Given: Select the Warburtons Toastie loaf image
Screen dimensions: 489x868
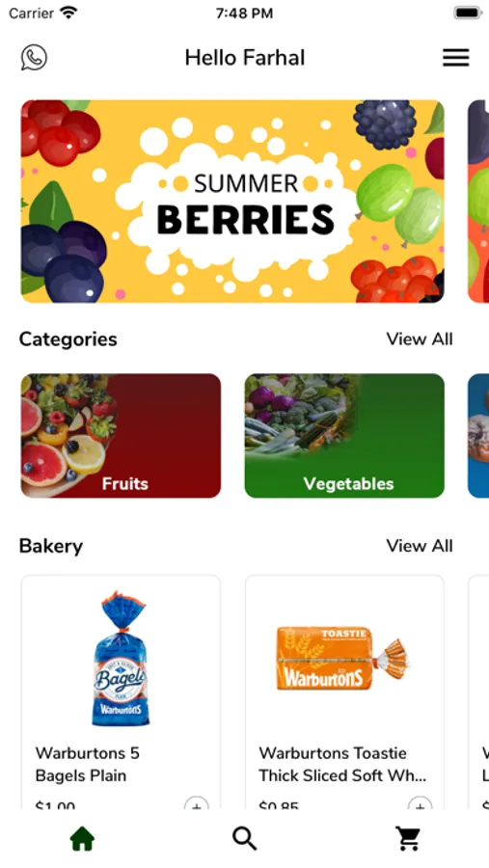Looking at the screenshot, I should [x=342, y=658].
